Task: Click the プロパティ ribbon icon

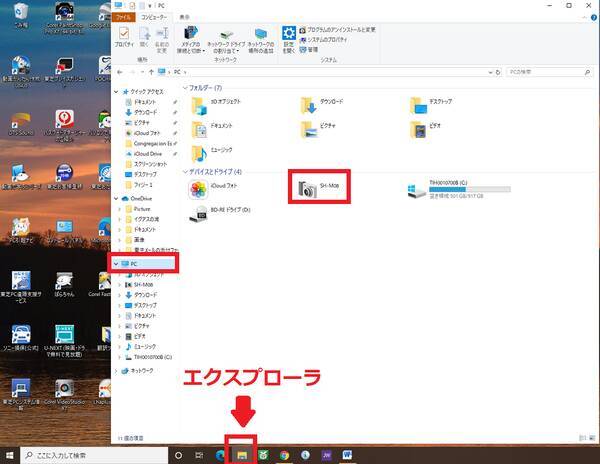Action: pos(126,38)
